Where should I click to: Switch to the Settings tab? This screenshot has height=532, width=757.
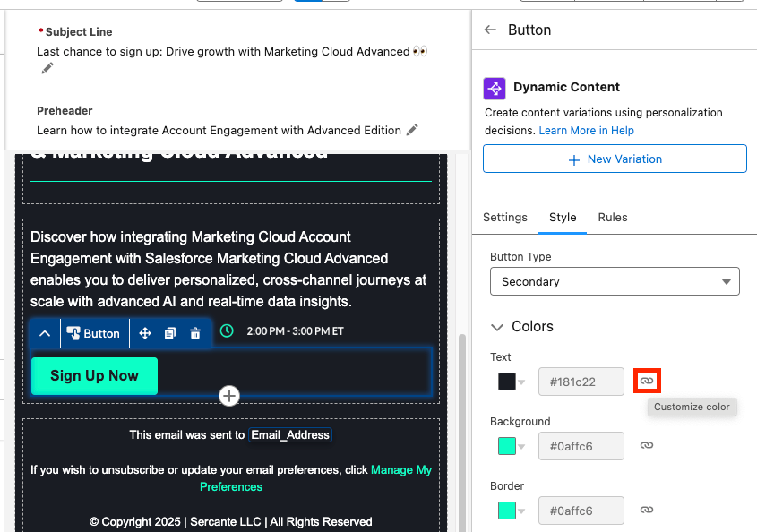(x=504, y=217)
